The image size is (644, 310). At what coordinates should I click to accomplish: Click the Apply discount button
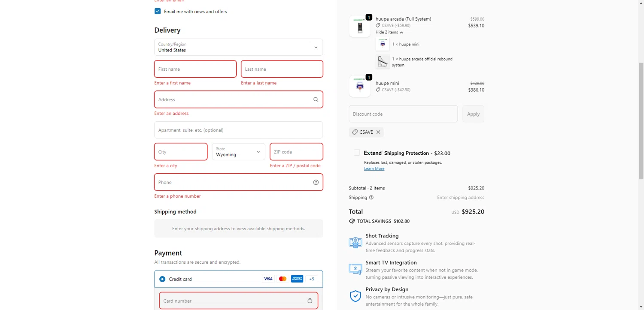click(473, 114)
